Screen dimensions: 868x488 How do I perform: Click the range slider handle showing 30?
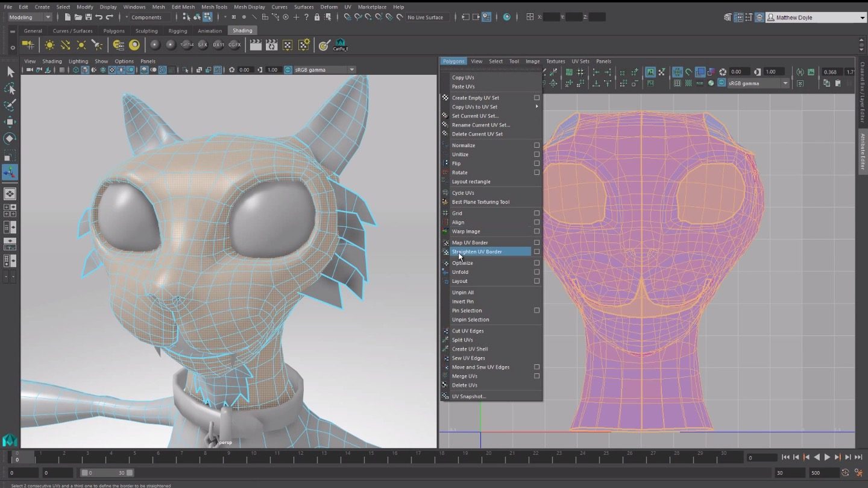tap(130, 473)
